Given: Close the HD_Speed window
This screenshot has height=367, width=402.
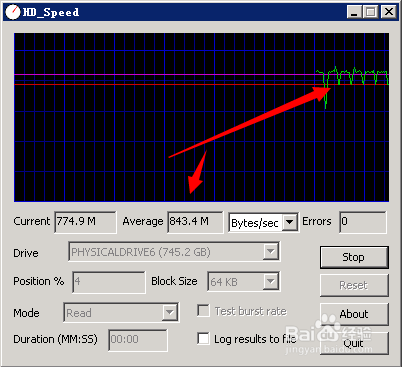Looking at the screenshot, I should pos(389,12).
